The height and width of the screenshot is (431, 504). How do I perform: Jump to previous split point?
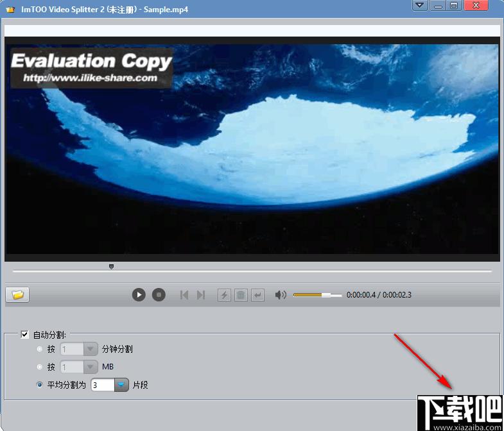click(x=184, y=295)
